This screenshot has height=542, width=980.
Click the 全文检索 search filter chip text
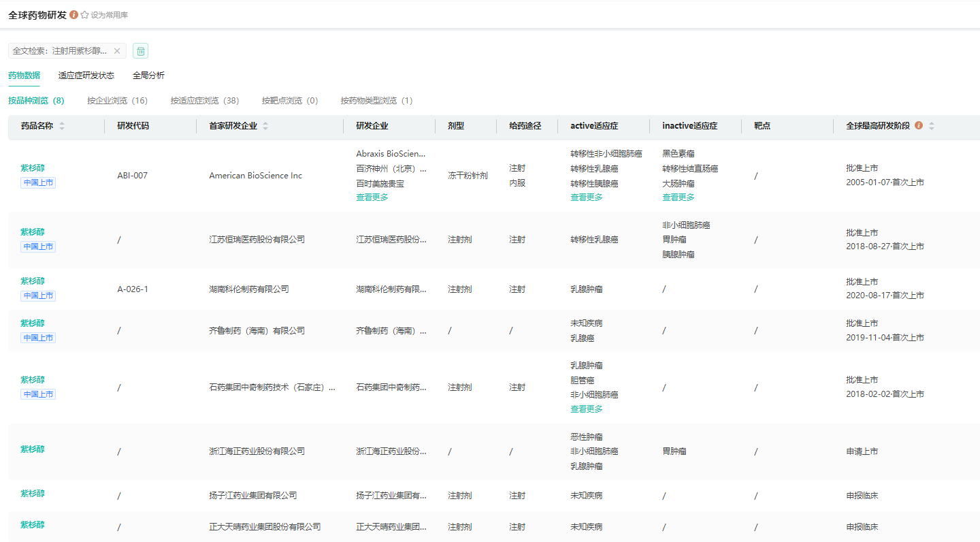click(60, 51)
